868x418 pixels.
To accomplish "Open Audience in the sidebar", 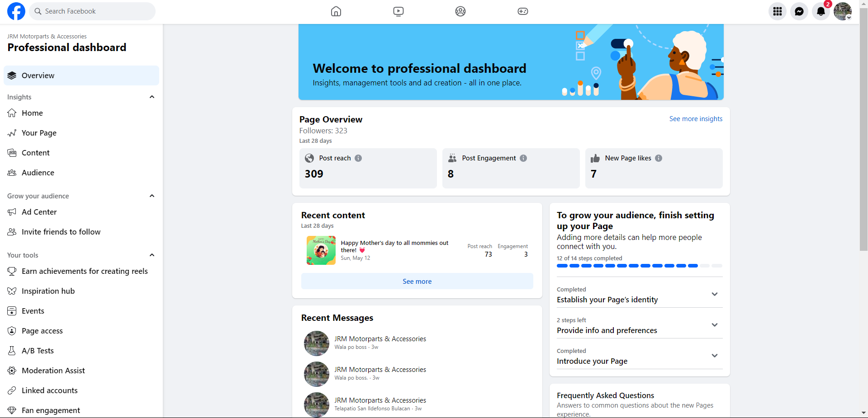I will [x=81, y=173].
